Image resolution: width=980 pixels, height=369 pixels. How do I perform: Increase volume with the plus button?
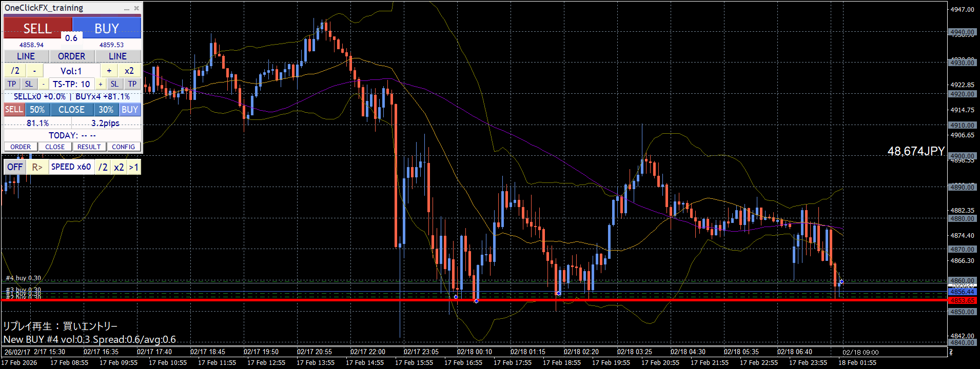[109, 71]
